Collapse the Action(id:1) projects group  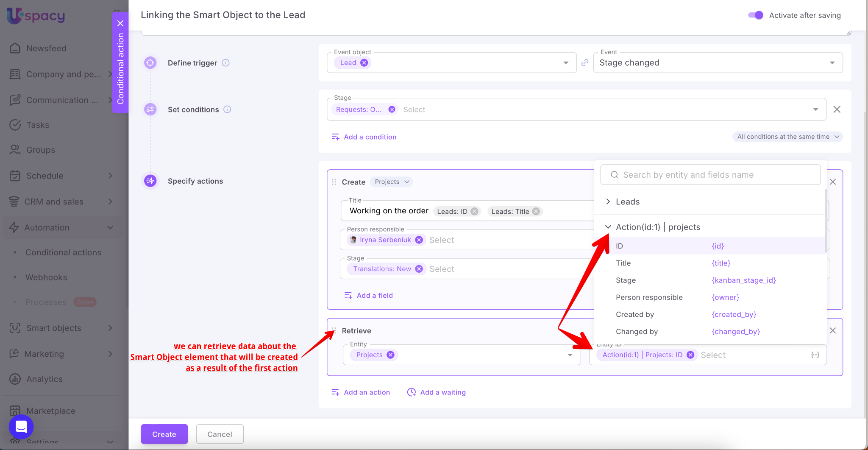[608, 227]
